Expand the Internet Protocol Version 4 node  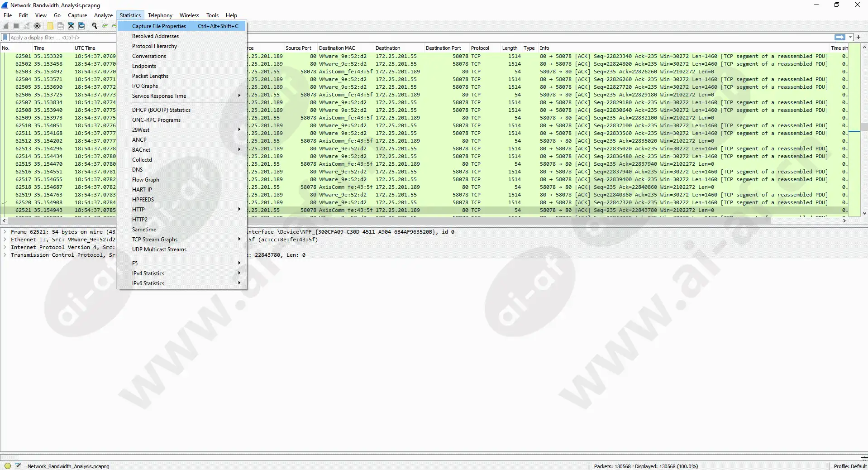point(5,247)
